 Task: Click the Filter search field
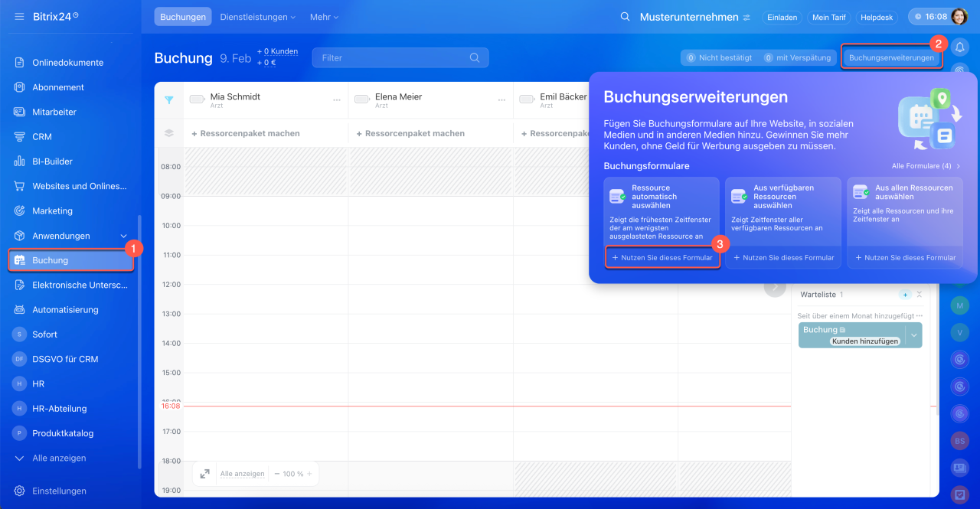pos(400,57)
